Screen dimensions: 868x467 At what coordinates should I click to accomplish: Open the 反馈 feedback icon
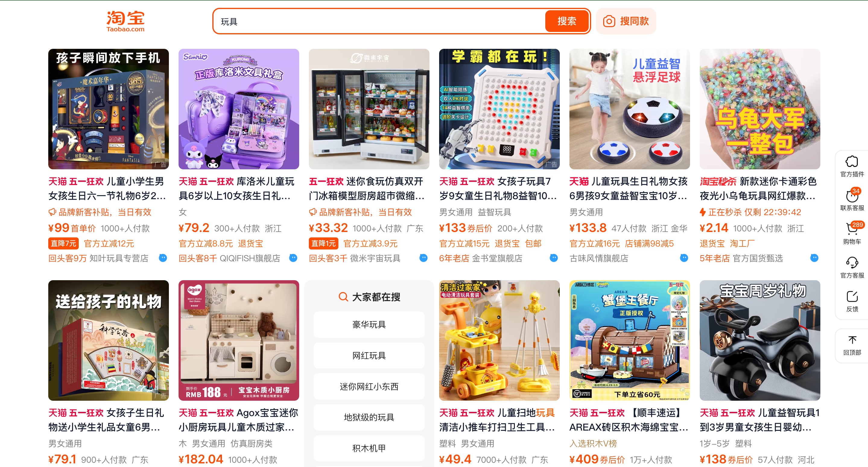point(851,297)
